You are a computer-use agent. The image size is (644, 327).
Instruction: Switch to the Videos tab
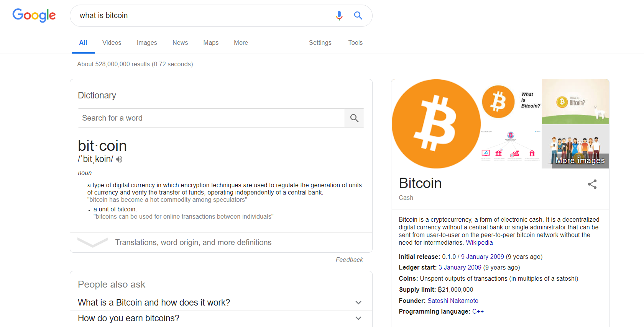point(112,43)
